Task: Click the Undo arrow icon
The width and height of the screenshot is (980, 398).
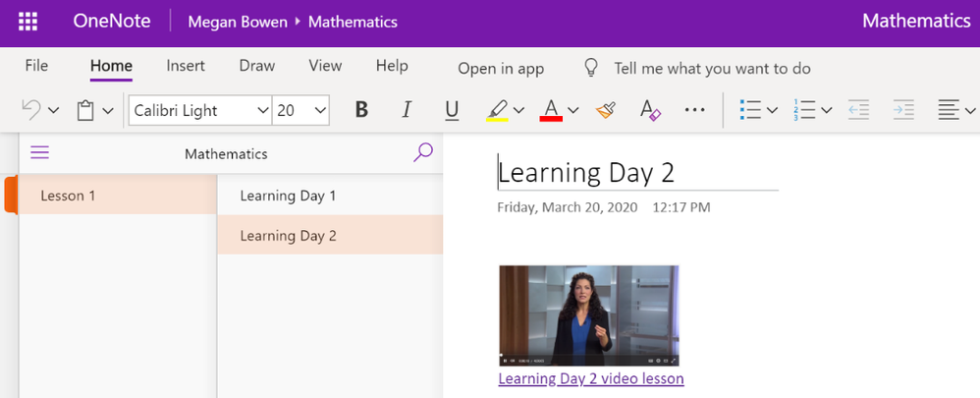Action: click(31, 110)
